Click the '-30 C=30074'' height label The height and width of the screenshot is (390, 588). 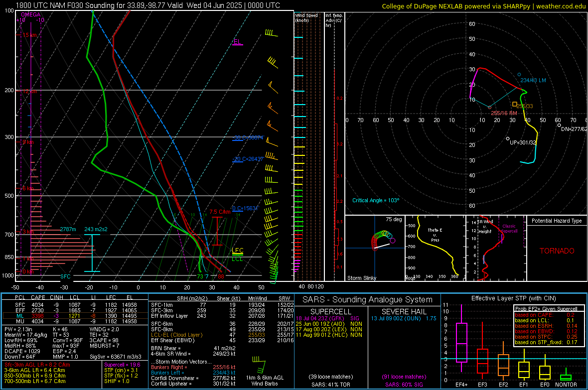tap(248, 137)
